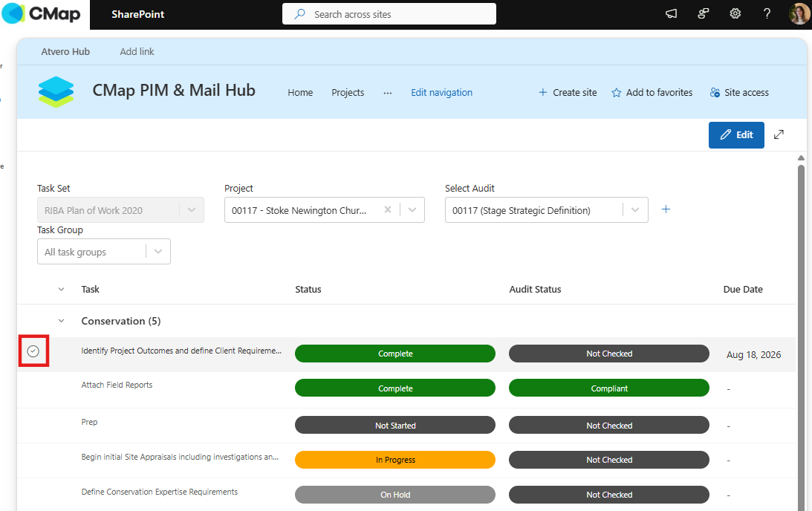
Task: Click the Not Started status of Prep
Action: [395, 425]
